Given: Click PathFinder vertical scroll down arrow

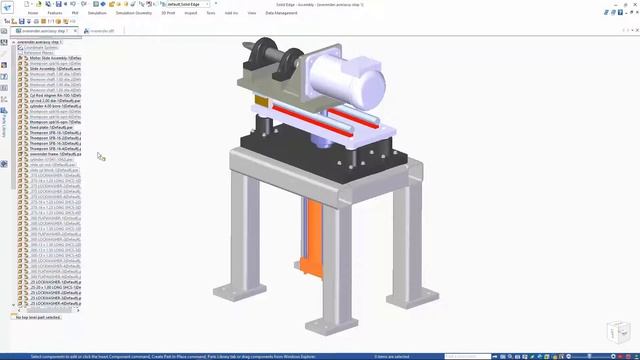Looking at the screenshot, I should click(13, 305).
